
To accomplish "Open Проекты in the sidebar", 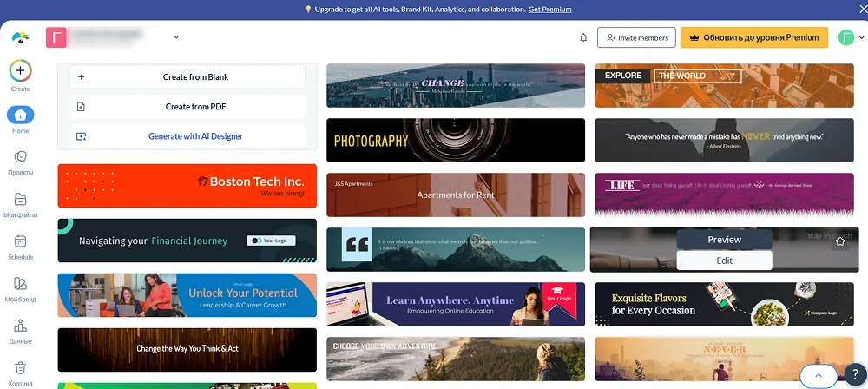I will click(21, 157).
